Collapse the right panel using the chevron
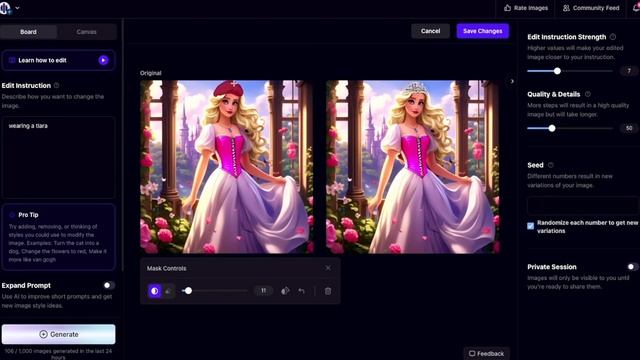Image resolution: width=640 pixels, height=360 pixels. pos(512,81)
